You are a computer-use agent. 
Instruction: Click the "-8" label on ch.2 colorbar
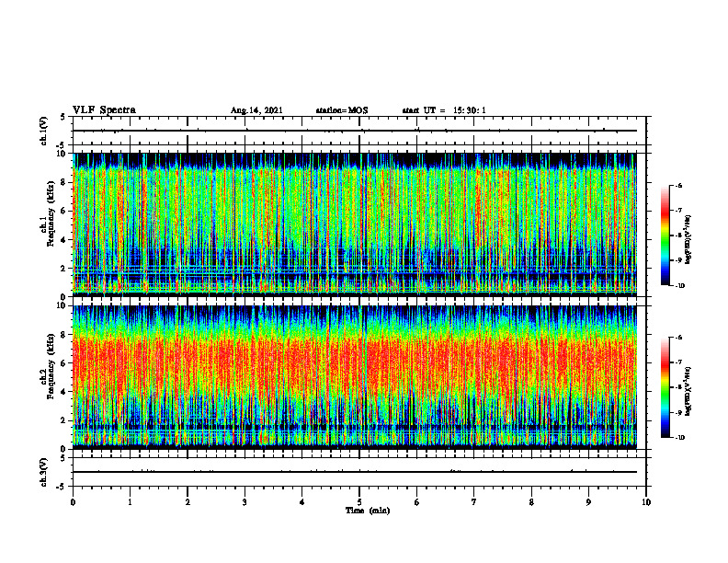(x=678, y=387)
